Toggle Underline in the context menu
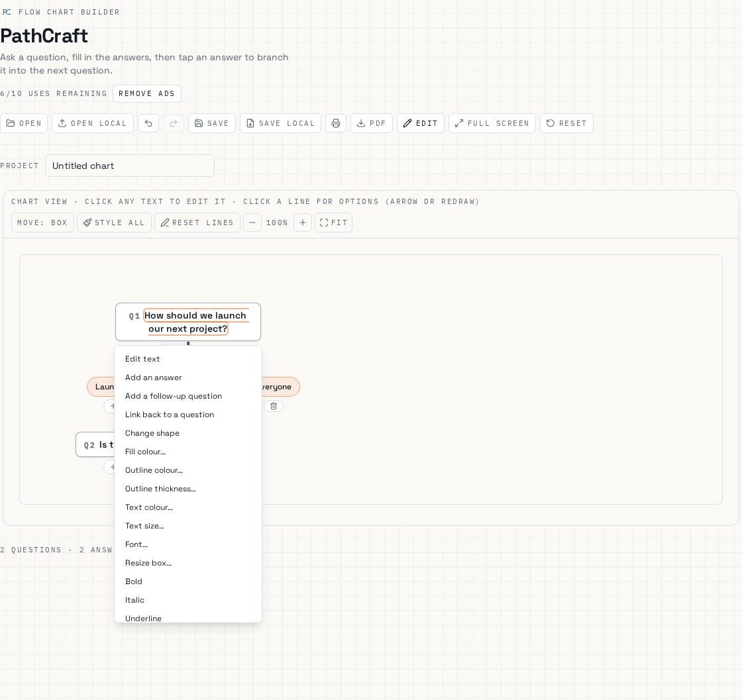This screenshot has height=700, width=742. tap(188, 618)
